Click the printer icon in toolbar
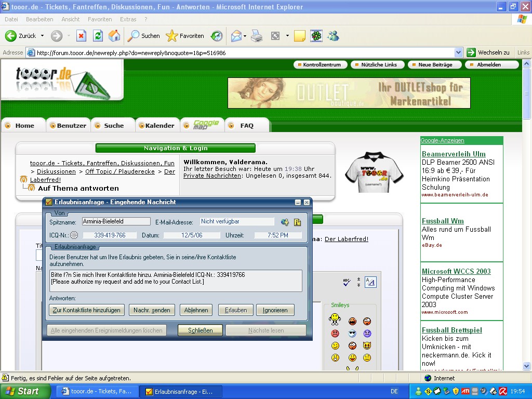The height and width of the screenshot is (399, 532). (x=257, y=36)
